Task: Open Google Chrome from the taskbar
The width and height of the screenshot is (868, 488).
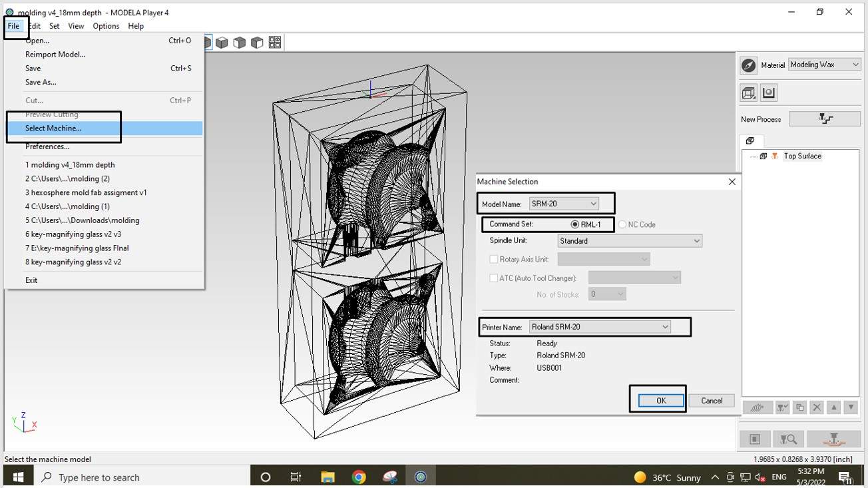Action: point(359,477)
